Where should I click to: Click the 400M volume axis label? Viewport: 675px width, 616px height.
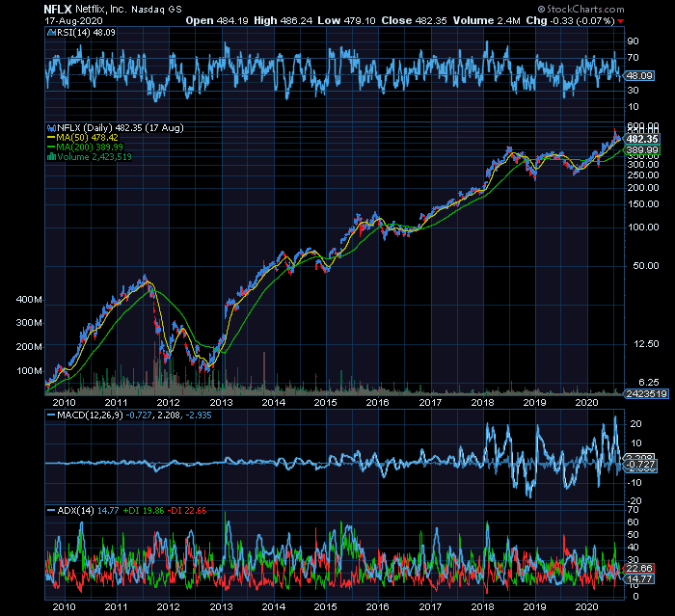coord(29,300)
